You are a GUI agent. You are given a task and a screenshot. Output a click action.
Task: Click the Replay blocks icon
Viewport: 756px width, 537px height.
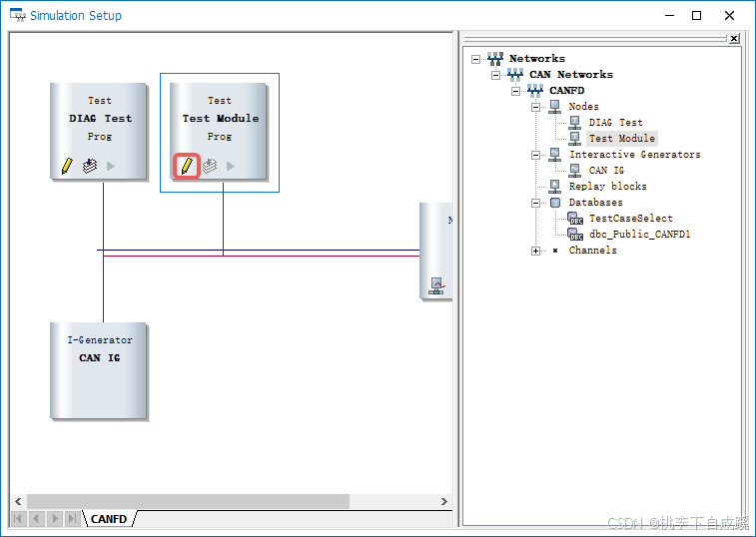click(555, 186)
